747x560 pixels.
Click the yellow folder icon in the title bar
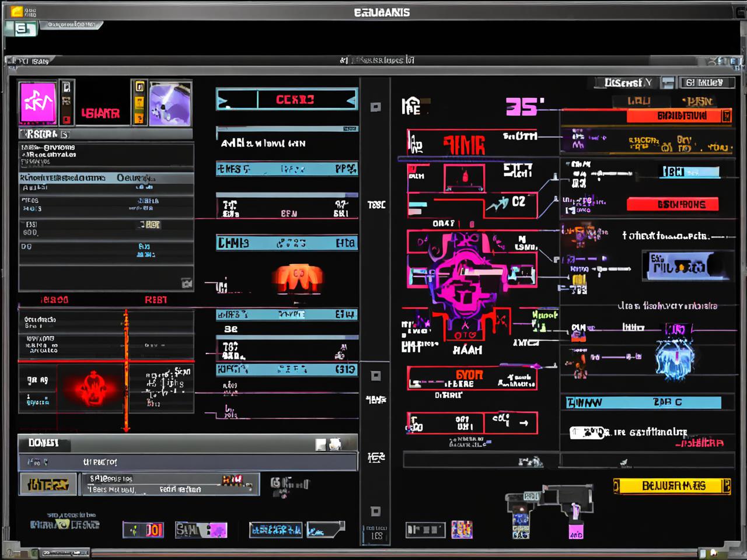[17, 12]
